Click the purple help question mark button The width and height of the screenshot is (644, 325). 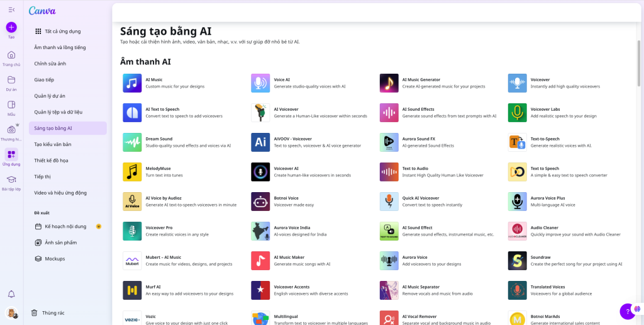[626, 311]
